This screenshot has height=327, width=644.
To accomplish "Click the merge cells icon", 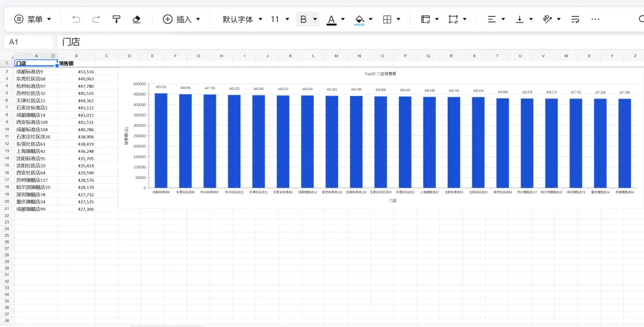I will [x=453, y=19].
